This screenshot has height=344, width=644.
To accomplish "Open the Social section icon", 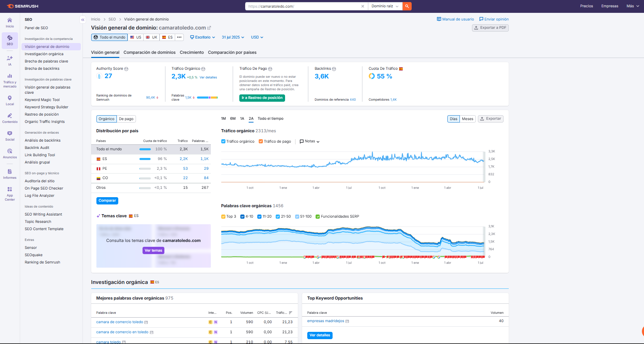I will (x=10, y=136).
